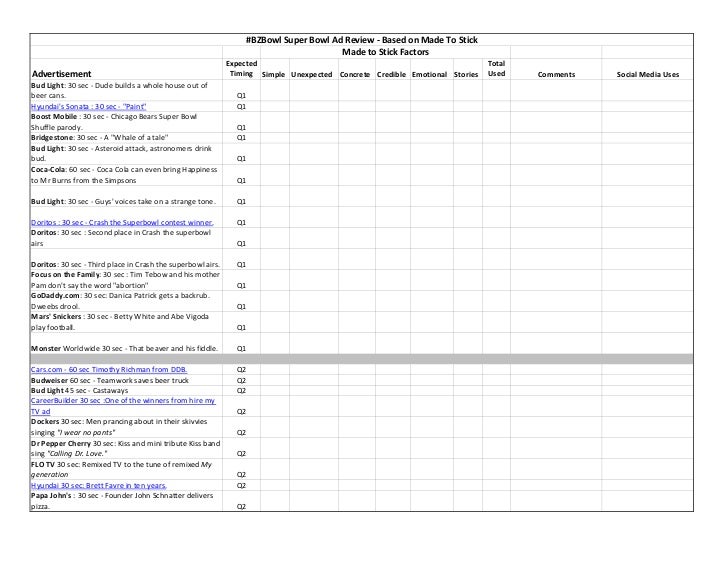Open Hyundai Brett Favre in ten years link
The height and width of the screenshot is (563, 728).
[99, 485]
